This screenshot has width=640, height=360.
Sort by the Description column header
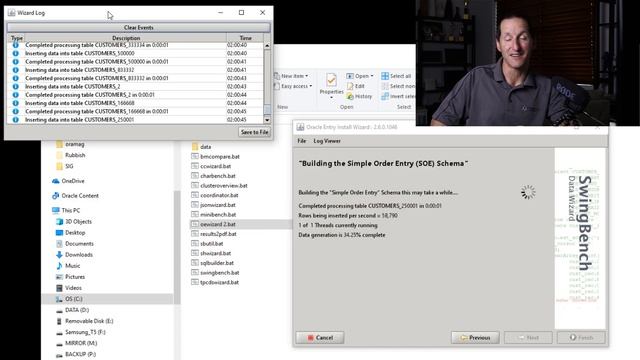pos(126,38)
